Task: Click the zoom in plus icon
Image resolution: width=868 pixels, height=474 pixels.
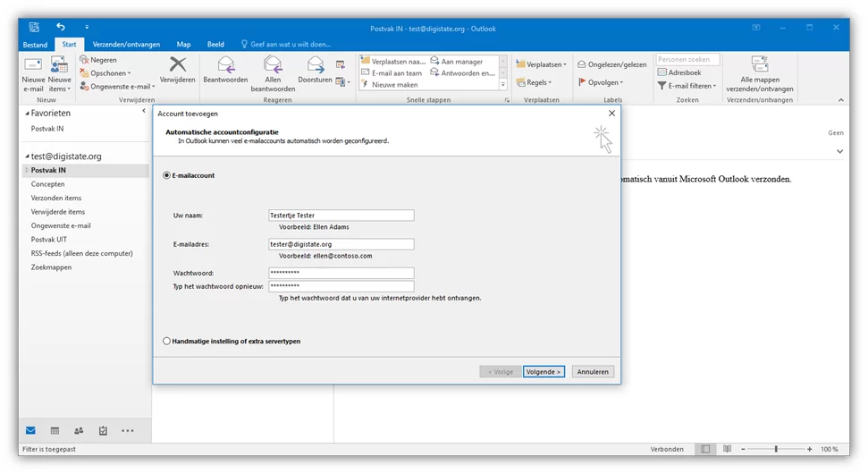Action: pos(809,449)
